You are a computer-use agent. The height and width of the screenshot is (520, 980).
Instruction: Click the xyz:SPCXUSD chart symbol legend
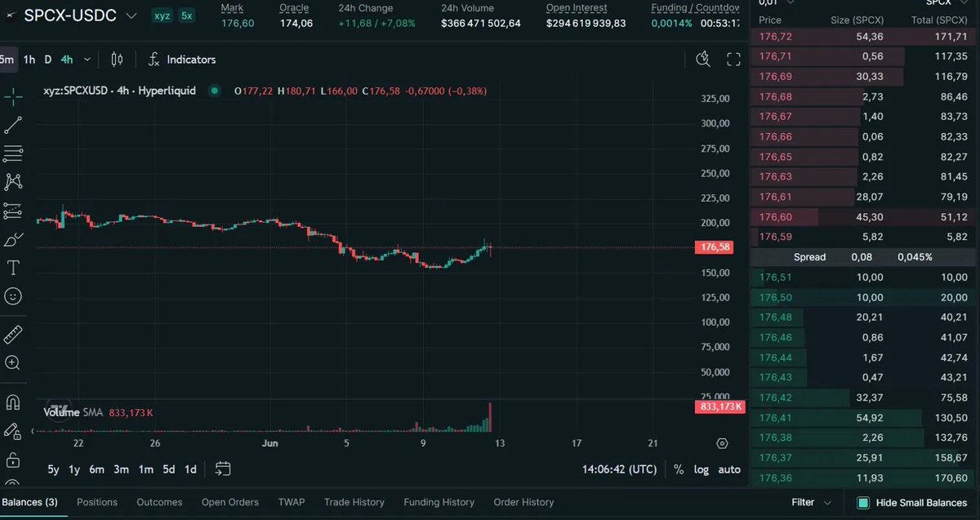click(x=119, y=91)
